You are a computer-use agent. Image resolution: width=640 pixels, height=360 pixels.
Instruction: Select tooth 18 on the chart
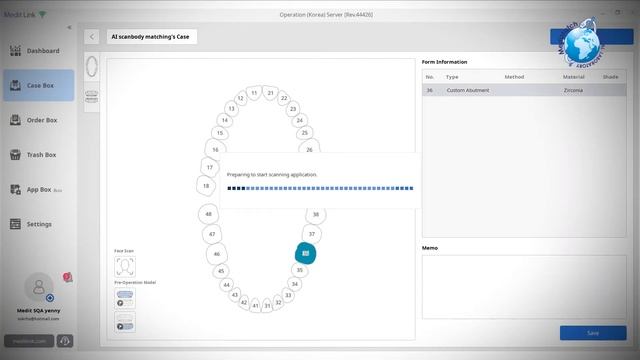click(x=206, y=186)
